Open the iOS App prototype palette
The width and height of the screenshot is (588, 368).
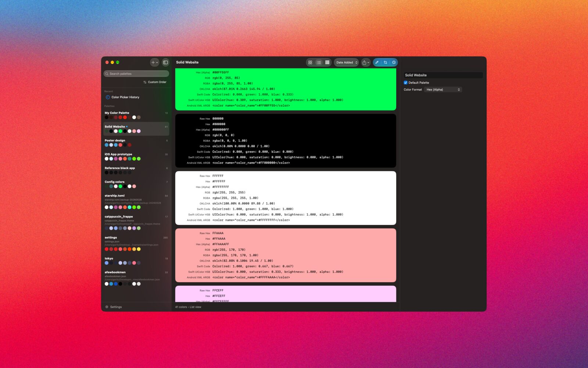click(136, 157)
